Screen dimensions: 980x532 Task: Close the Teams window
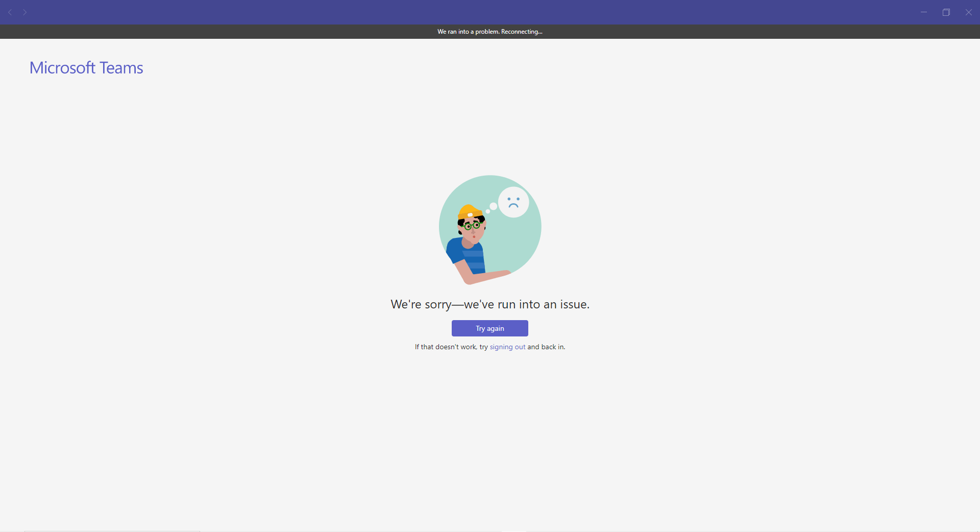(x=969, y=12)
